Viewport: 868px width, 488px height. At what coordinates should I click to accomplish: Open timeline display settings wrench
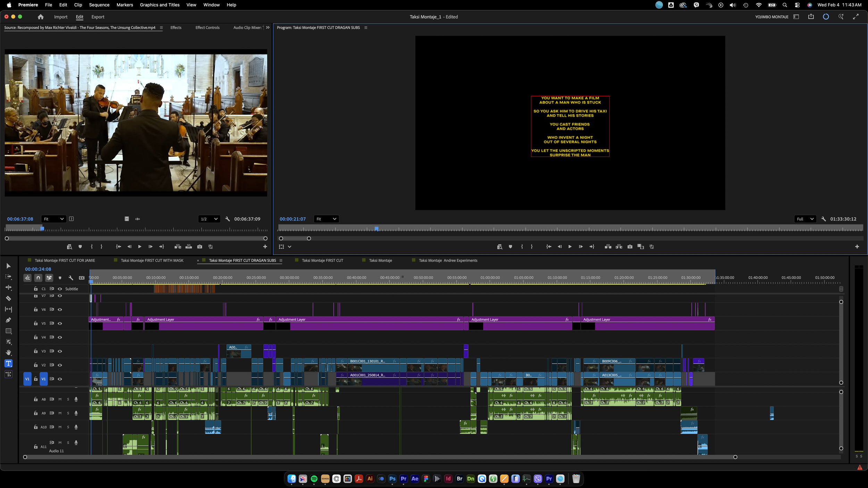pos(71,278)
